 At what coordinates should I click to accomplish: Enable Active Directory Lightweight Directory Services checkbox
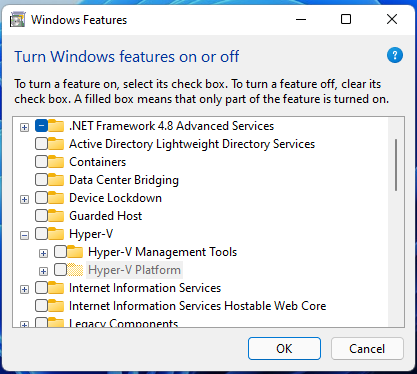[x=41, y=144]
